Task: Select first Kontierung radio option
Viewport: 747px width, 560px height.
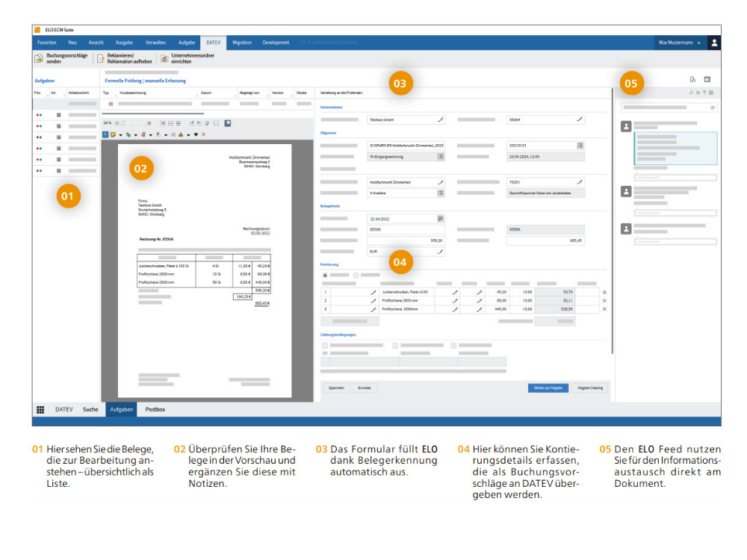Action: [x=325, y=276]
